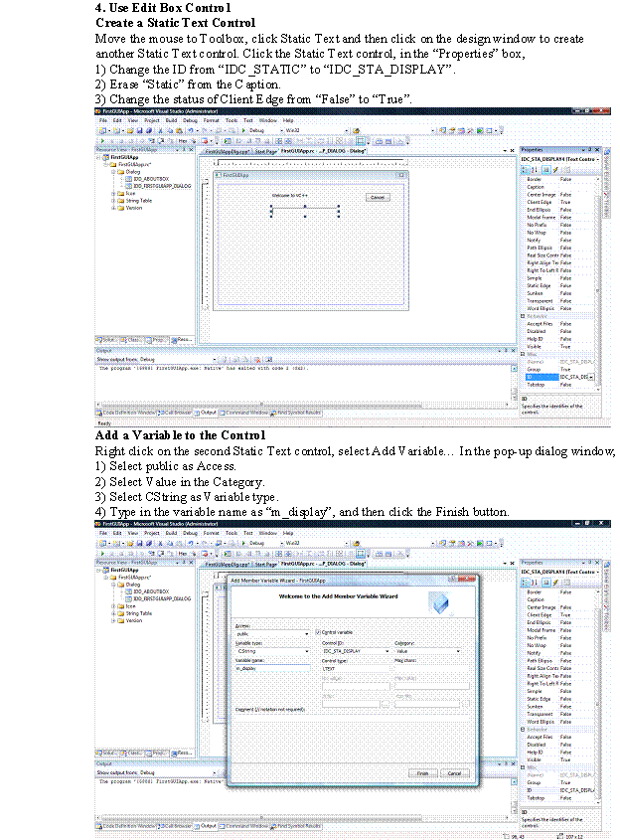Click horizontal scrollbar of first screenshot's Output pane
Image resolution: width=620 pixels, height=840 pixels.
tap(302, 405)
